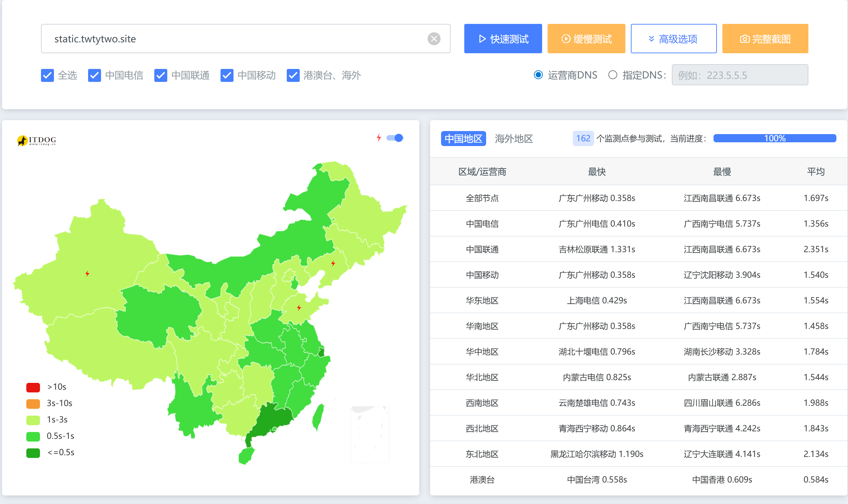Switch to the 海外地区 tab
The image size is (848, 504).
[514, 139]
